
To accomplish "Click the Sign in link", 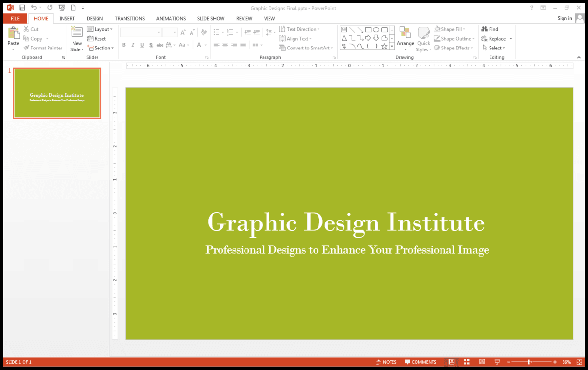I will pyautogui.click(x=564, y=18).
